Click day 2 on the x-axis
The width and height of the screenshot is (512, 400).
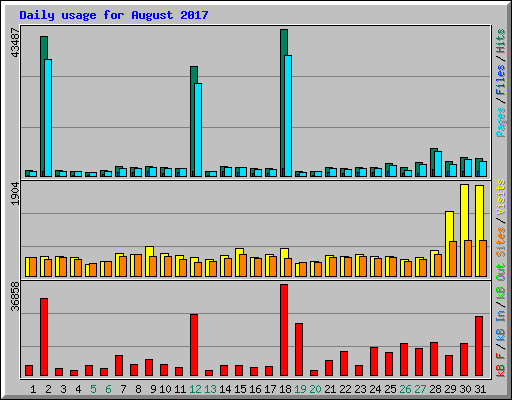(48, 389)
